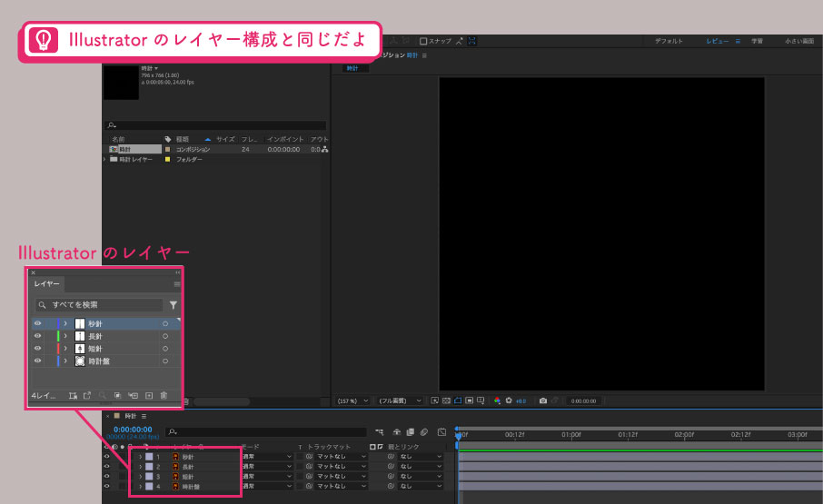Click fast previews icon in viewer footer
This screenshot has height=504, width=823.
pyautogui.click(x=434, y=400)
